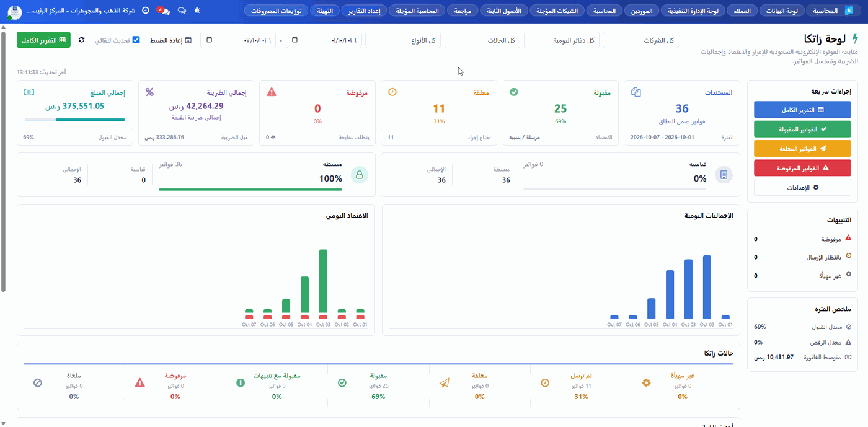Open the calendar picker icon on the ٠١/١٠/٢٠٢٦ date field
This screenshot has height=427, width=868.
coord(294,40)
